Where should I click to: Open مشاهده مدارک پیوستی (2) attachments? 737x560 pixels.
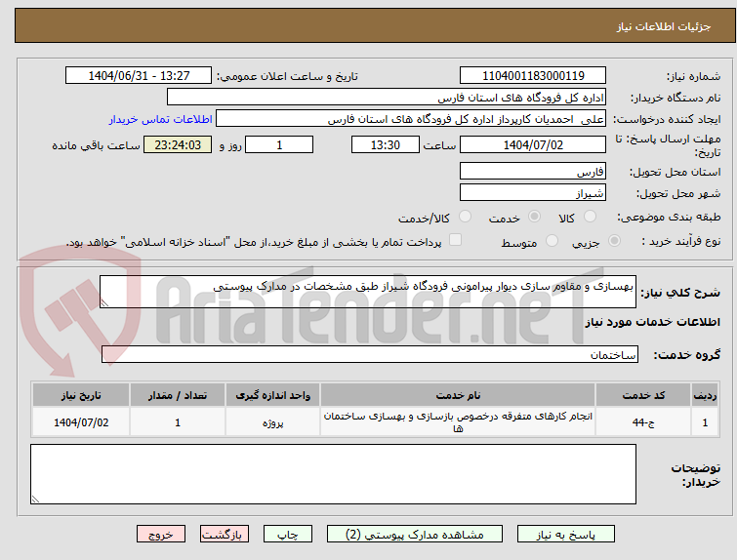(415, 535)
